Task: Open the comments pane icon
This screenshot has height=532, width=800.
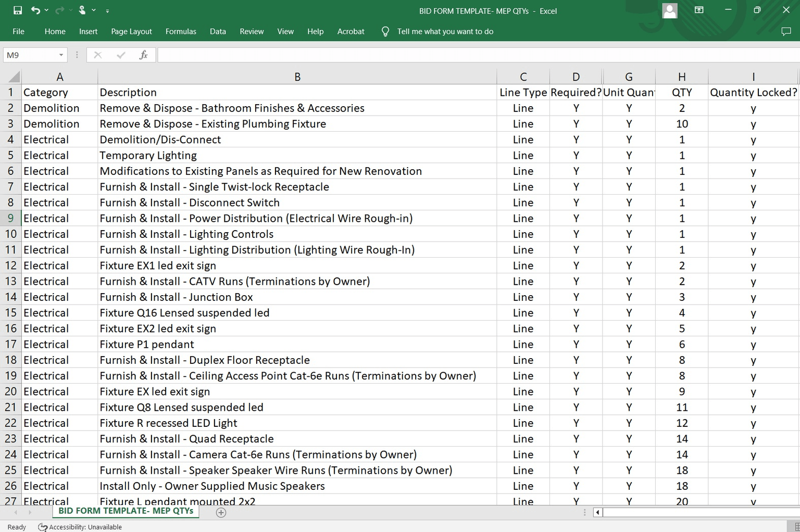Action: (x=786, y=31)
